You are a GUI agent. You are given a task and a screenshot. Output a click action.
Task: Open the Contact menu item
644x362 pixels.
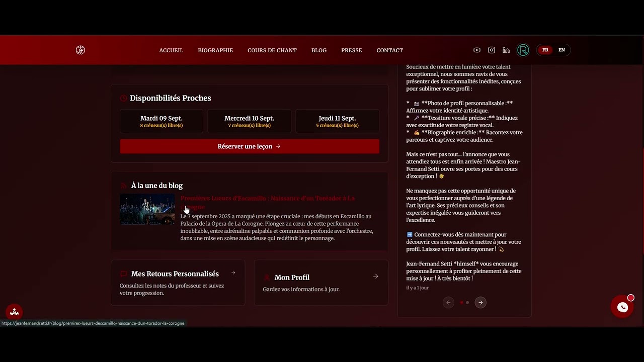[390, 50]
